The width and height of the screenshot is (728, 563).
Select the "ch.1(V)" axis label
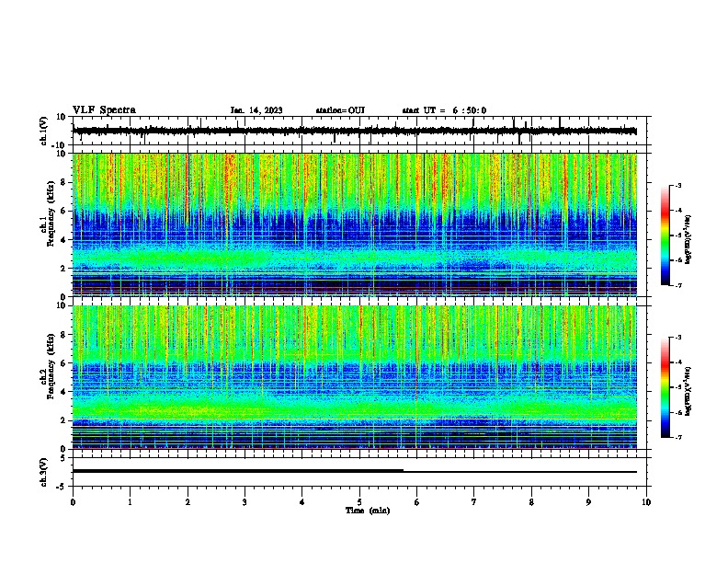(x=44, y=131)
